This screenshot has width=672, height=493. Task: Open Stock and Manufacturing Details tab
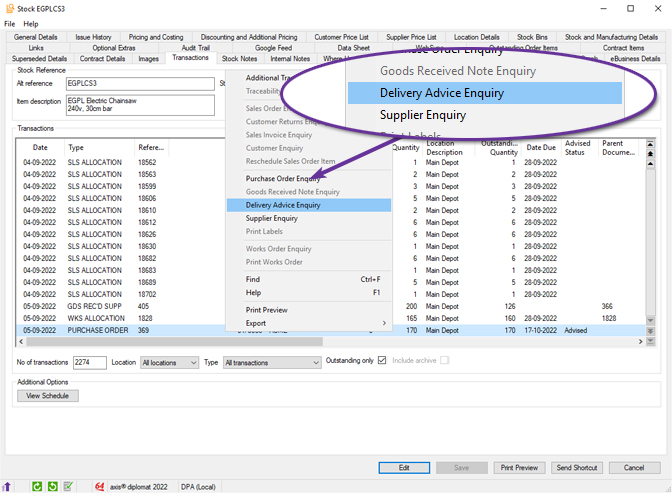[611, 37]
